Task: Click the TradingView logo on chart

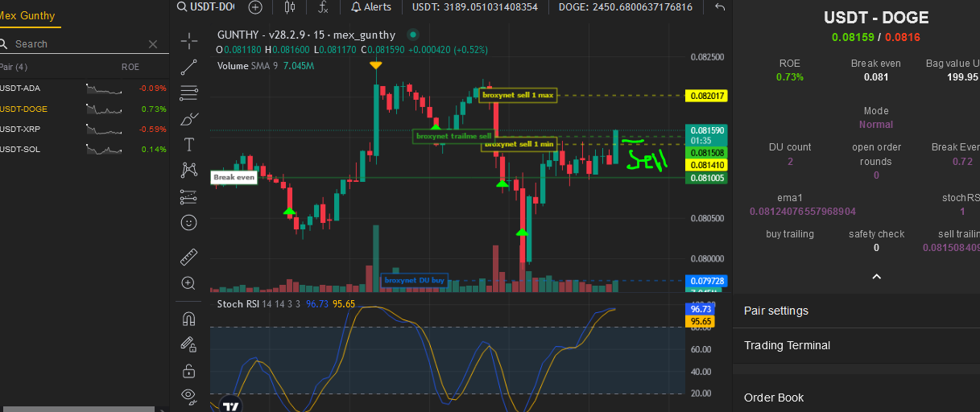Action: tap(232, 406)
